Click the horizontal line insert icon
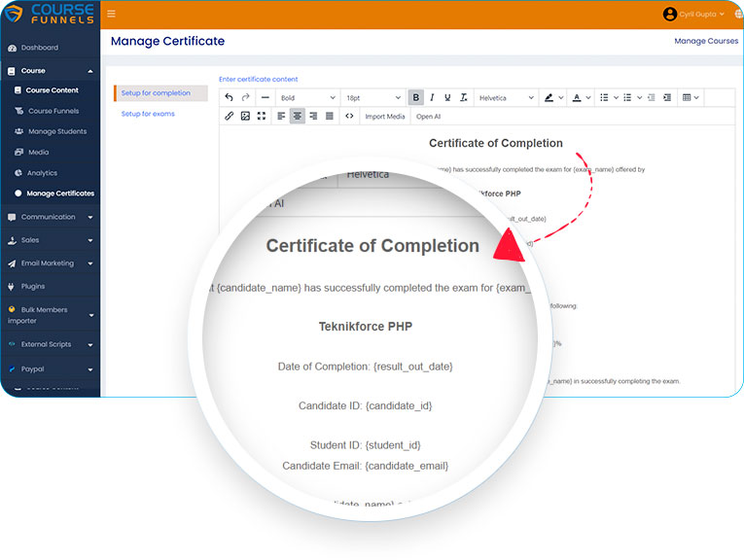 265,98
